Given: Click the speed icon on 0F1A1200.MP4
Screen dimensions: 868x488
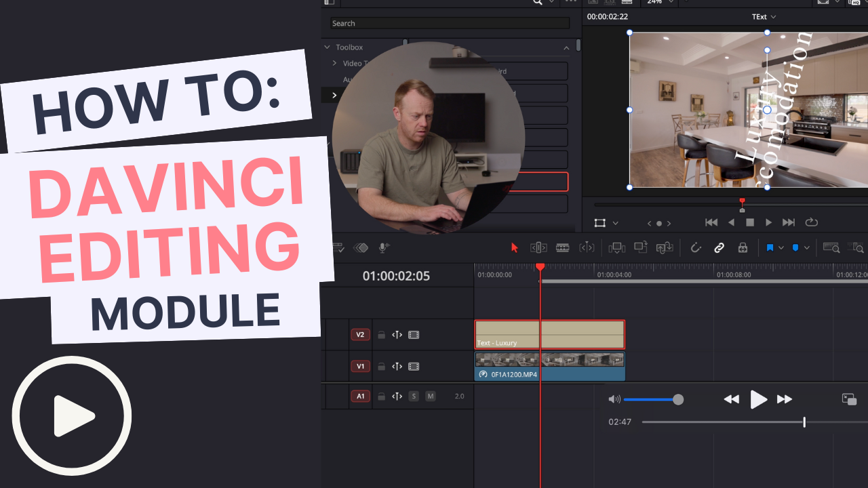Looking at the screenshot, I should (x=483, y=374).
